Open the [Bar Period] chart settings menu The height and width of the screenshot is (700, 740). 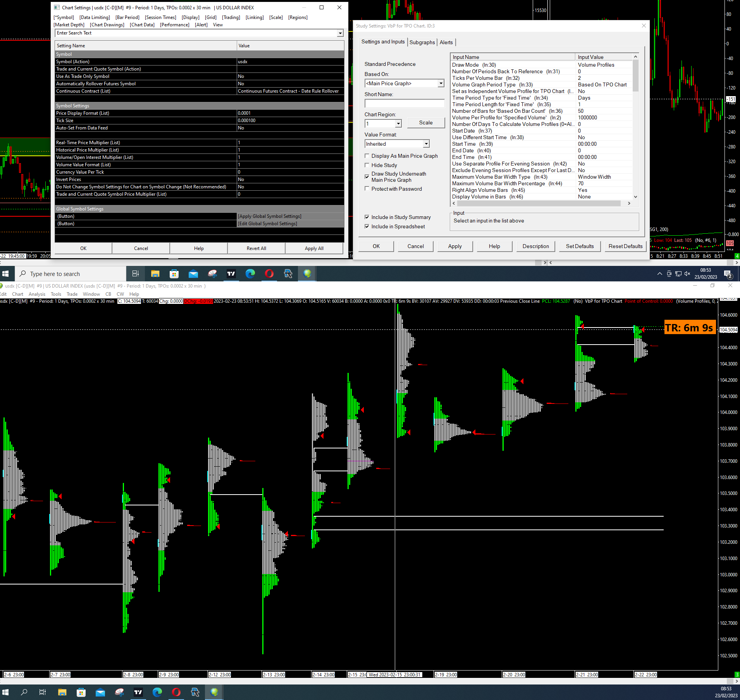(127, 17)
